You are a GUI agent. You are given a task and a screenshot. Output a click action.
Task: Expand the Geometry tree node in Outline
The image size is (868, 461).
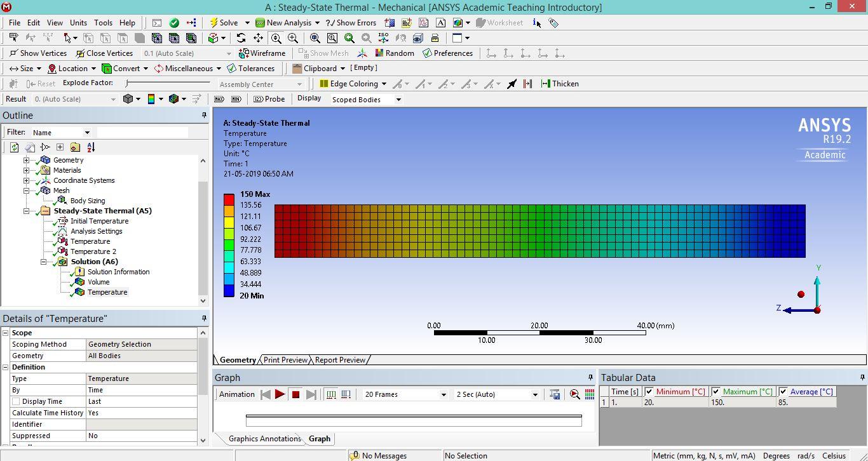[26, 160]
